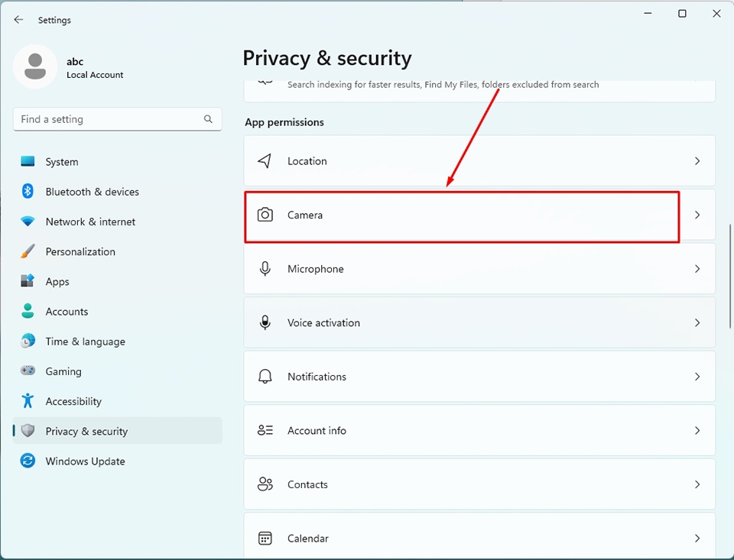Click the paintbrush Personalization icon

28,251
